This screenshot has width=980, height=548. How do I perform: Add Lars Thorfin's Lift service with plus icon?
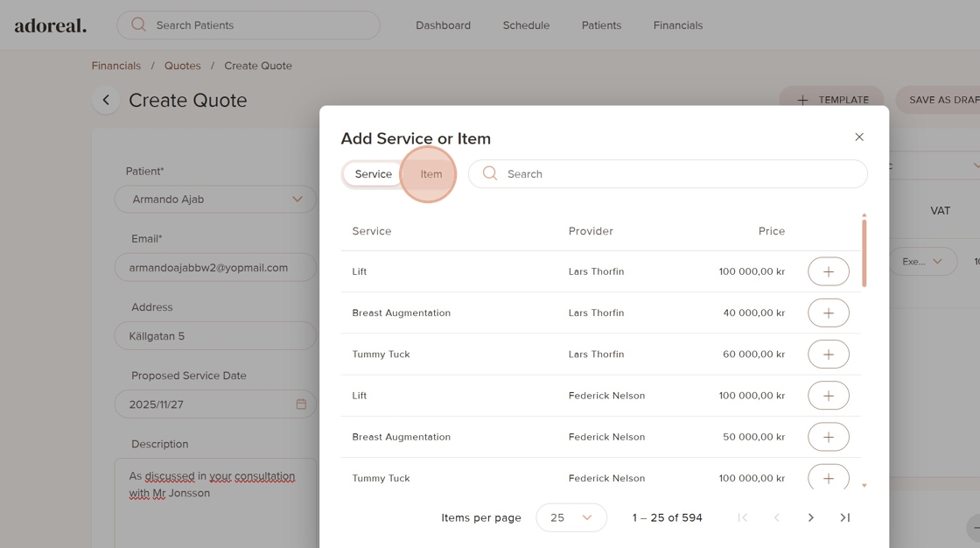pyautogui.click(x=828, y=271)
